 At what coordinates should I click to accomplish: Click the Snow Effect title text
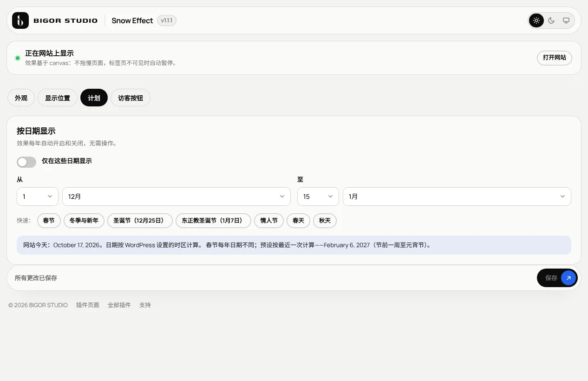132,20
